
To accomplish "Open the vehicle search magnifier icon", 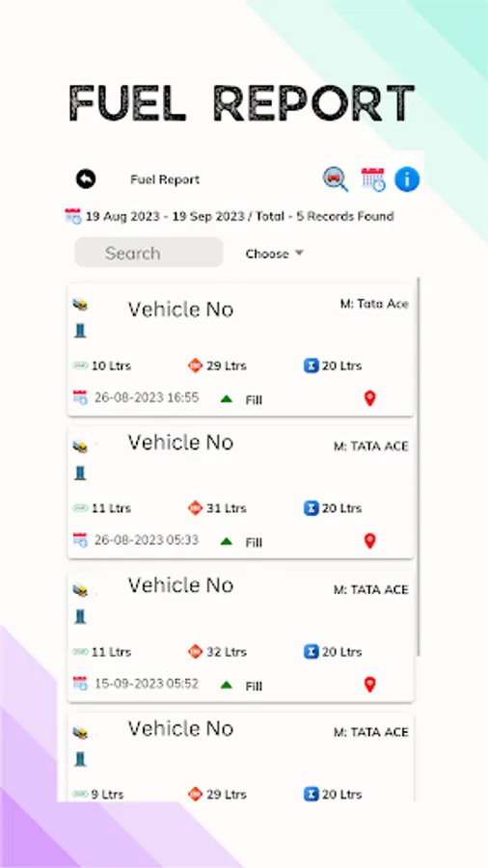I will [x=336, y=179].
